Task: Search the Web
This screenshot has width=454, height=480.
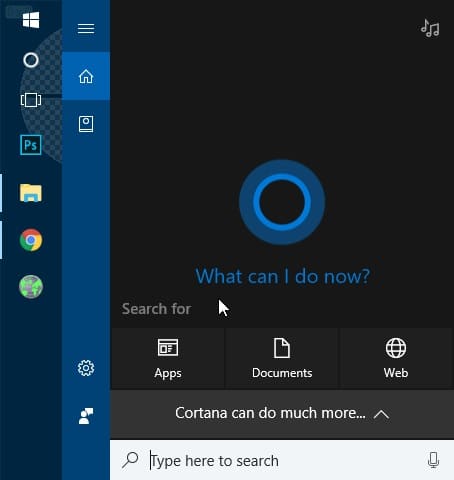Action: point(396,359)
